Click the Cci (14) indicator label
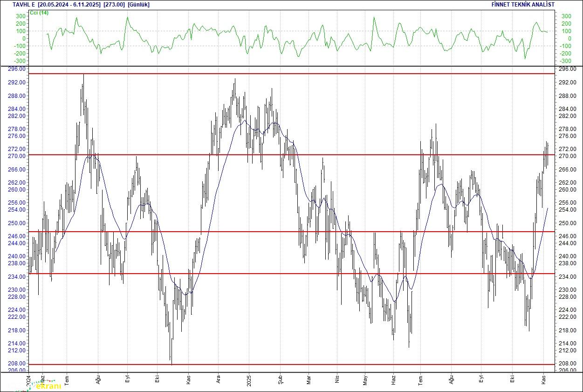This screenshot has height=392, width=583. pyautogui.click(x=39, y=13)
